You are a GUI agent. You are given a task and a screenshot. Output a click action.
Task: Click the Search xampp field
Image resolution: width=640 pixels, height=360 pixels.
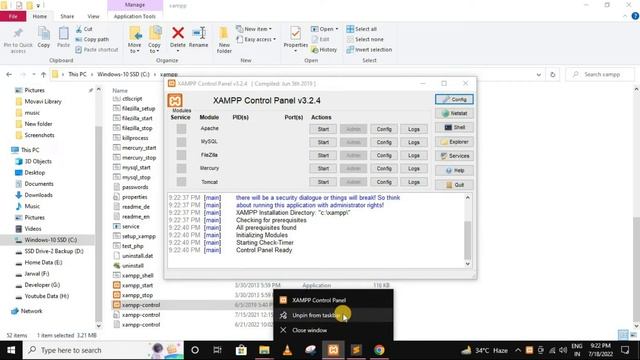tap(601, 74)
